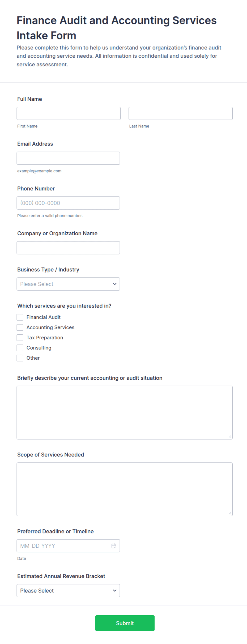The image size is (247, 644).
Task: Expand Estimated Annual Revenue Bracket select
Action: 68,590
